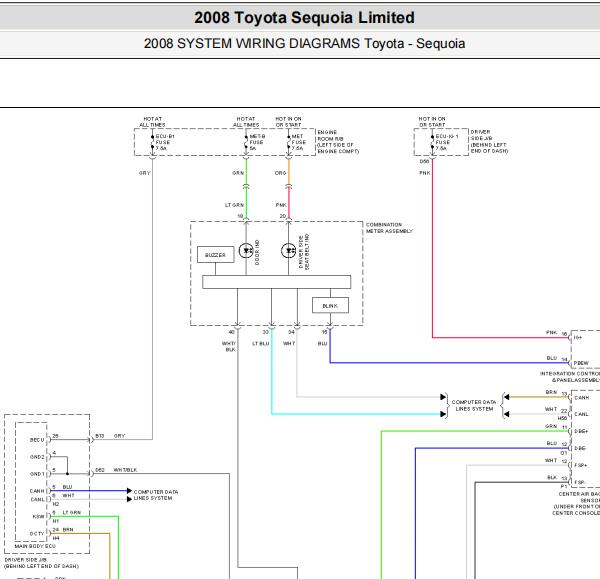Click 'COMPUTER DATA LINES SYSTEM' between the arrow brackets
The image size is (600, 579).
474,405
